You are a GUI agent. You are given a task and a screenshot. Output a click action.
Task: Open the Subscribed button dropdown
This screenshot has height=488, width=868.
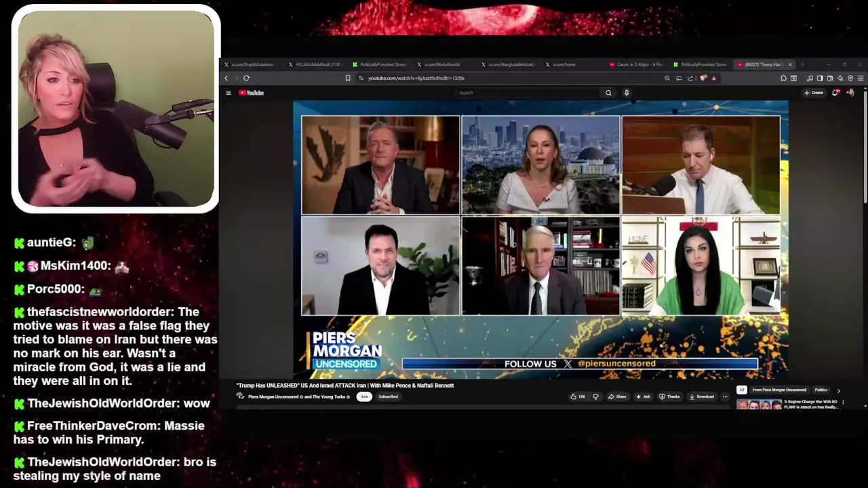[x=389, y=396]
